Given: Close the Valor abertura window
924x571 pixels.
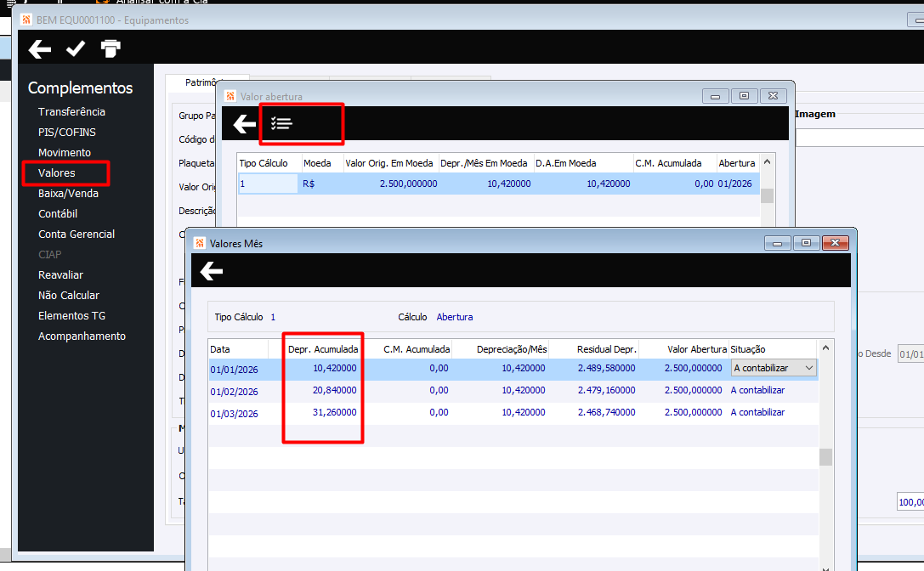Looking at the screenshot, I should click(x=774, y=96).
